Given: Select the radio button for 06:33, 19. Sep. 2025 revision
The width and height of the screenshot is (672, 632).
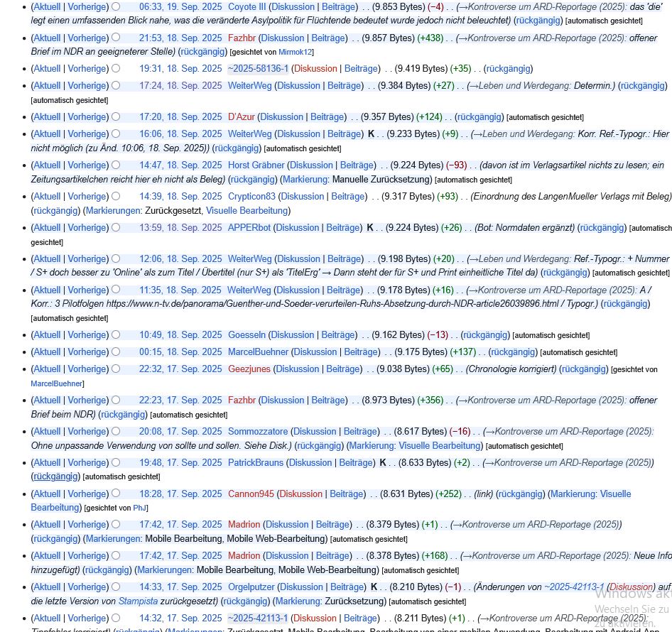Looking at the screenshot, I should click(116, 6).
